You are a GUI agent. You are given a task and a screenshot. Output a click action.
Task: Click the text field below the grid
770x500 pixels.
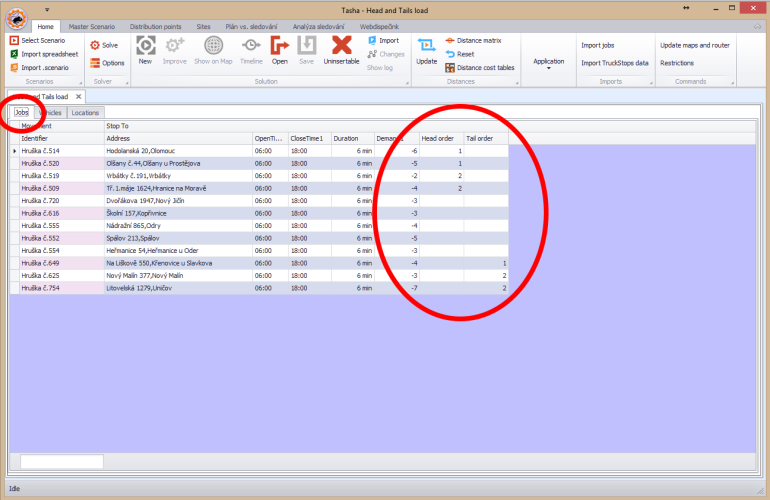(61, 461)
